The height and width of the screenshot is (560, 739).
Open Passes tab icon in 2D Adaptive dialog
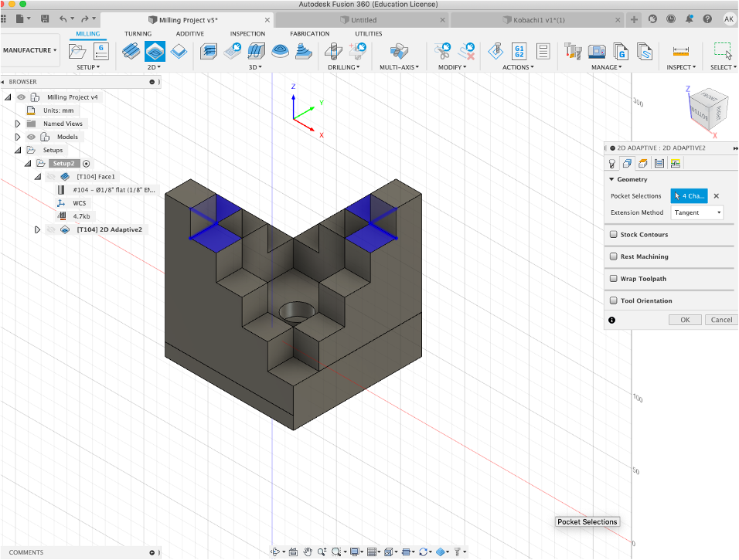(x=659, y=164)
